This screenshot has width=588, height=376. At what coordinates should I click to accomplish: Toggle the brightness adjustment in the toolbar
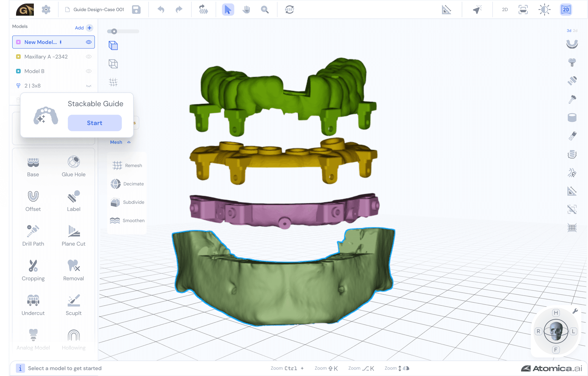pos(544,9)
